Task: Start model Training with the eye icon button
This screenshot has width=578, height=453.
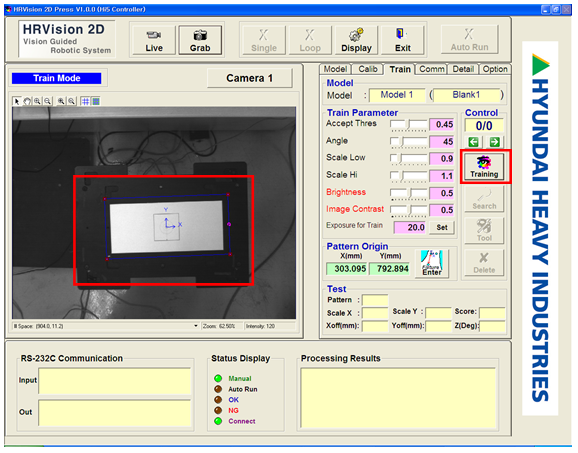Action: click(x=484, y=167)
